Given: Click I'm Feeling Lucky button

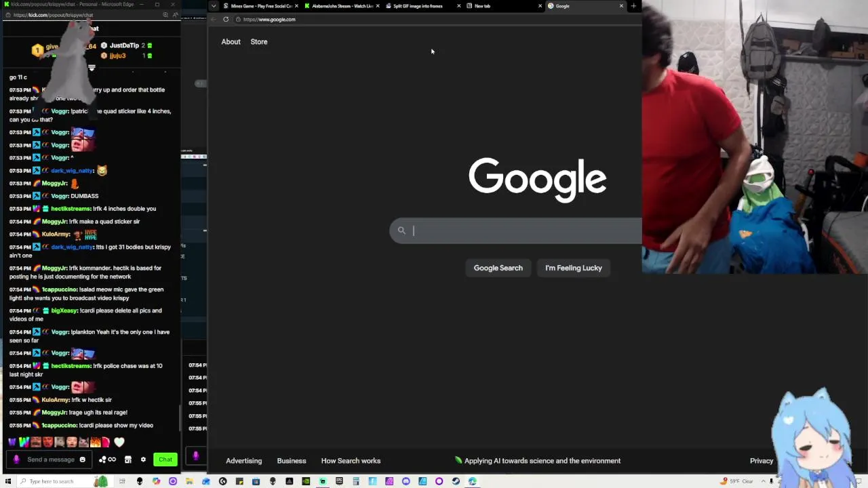Looking at the screenshot, I should click(574, 268).
